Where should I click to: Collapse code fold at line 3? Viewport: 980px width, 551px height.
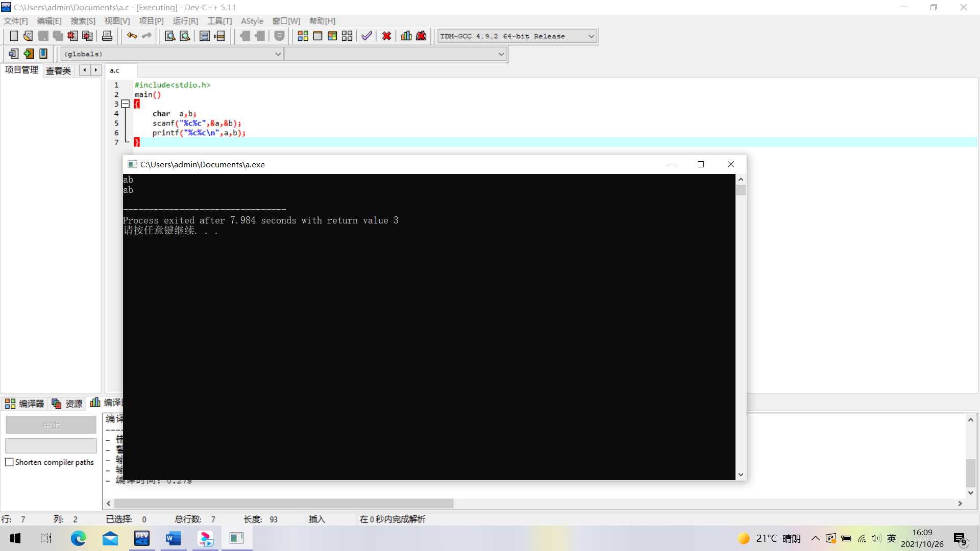126,104
